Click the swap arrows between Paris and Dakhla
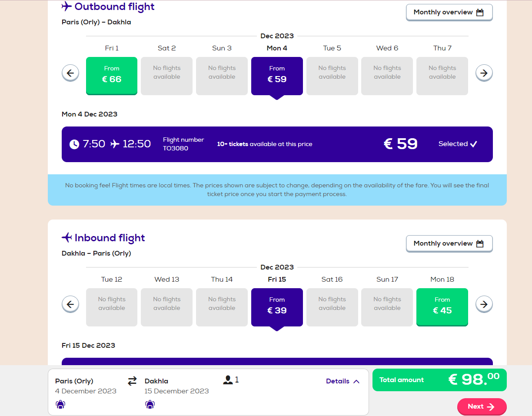Screen dimensions: 532x416 (132, 381)
